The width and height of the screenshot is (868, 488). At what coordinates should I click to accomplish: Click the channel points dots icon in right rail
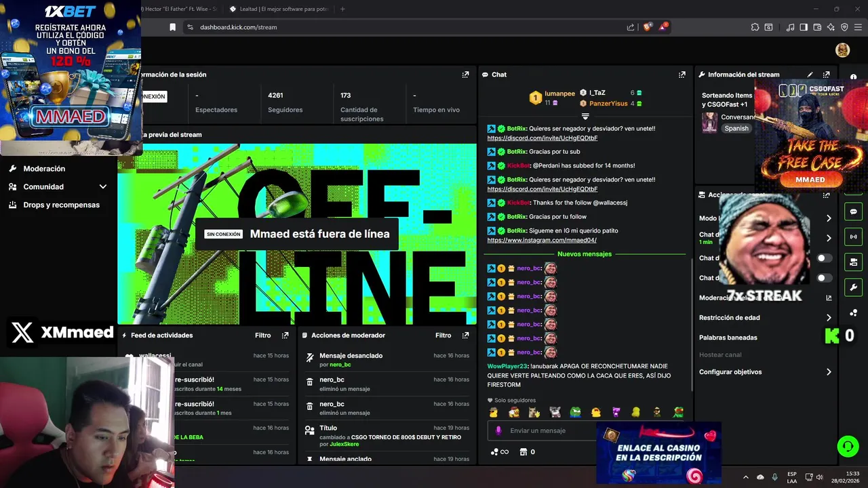click(x=853, y=312)
